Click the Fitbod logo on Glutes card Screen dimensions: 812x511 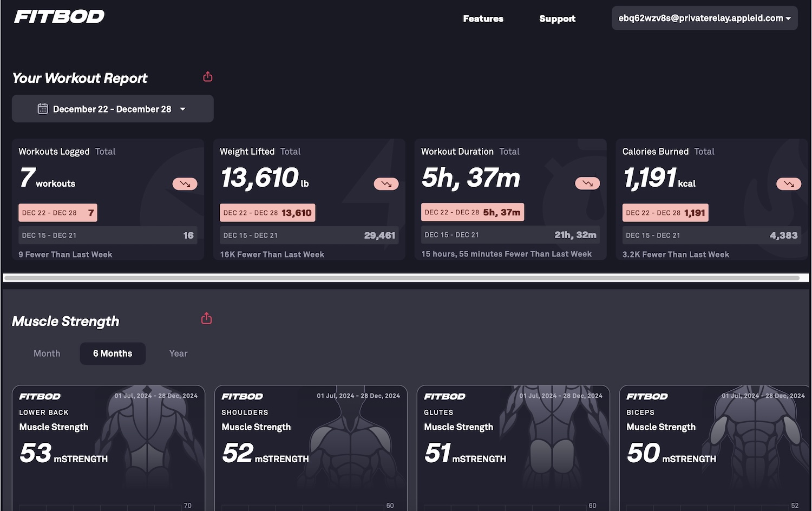pos(445,397)
